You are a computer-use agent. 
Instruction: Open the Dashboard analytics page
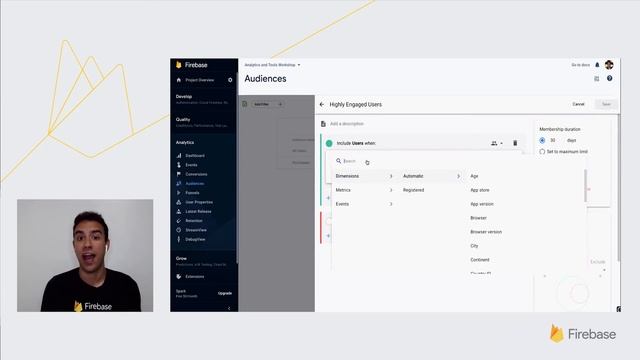[x=195, y=156]
